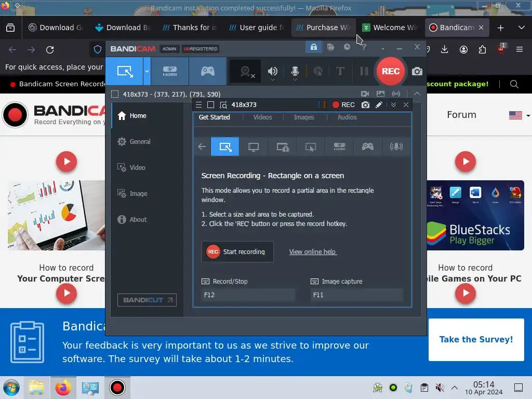
Task: Select rectangle-on-screen mode in Bandicam's main toolbar
Action: click(x=125, y=71)
